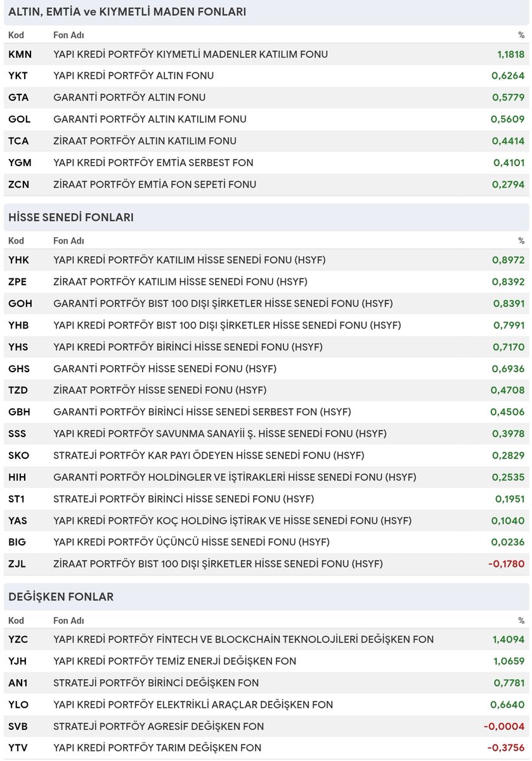Click fund code YHK
This screenshot has height=761, width=532.
point(19,260)
